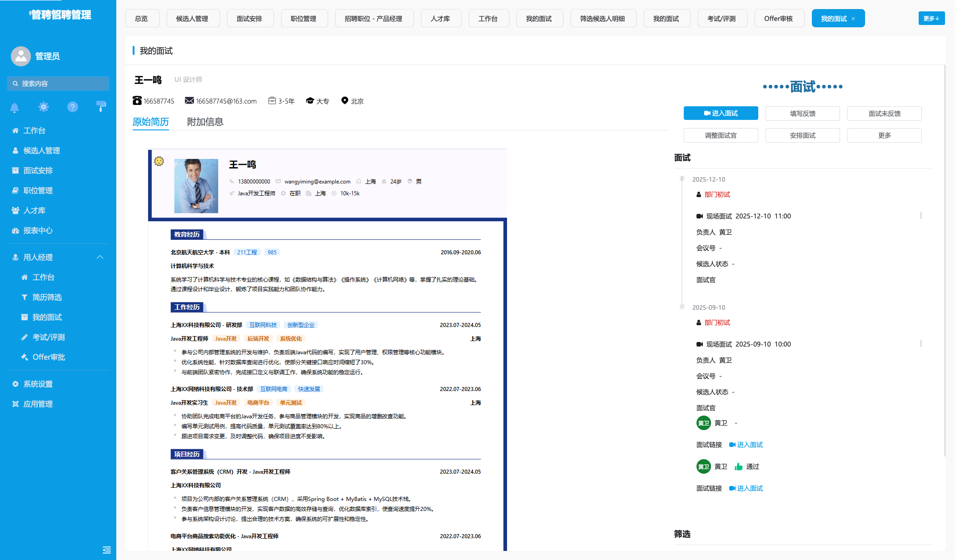Image resolution: width=955 pixels, height=560 pixels.
Task: Click the 2025-12-10 timeline marker dot
Action: pos(682,178)
